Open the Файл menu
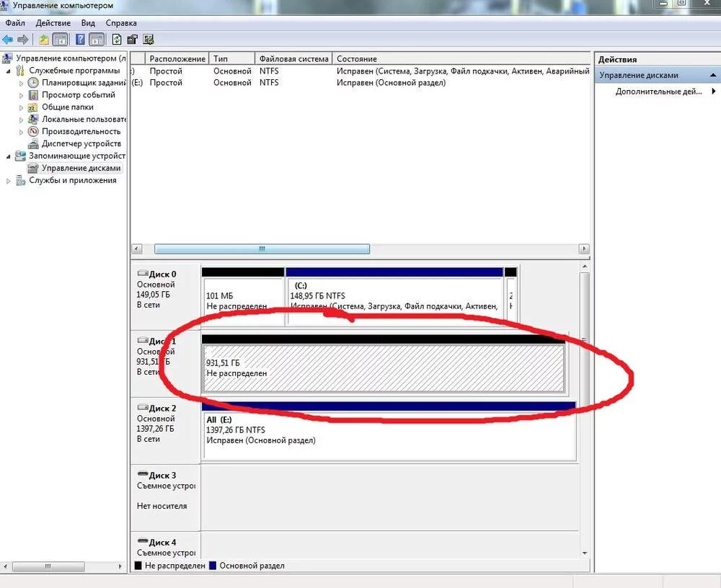721x588 pixels. pyautogui.click(x=14, y=23)
